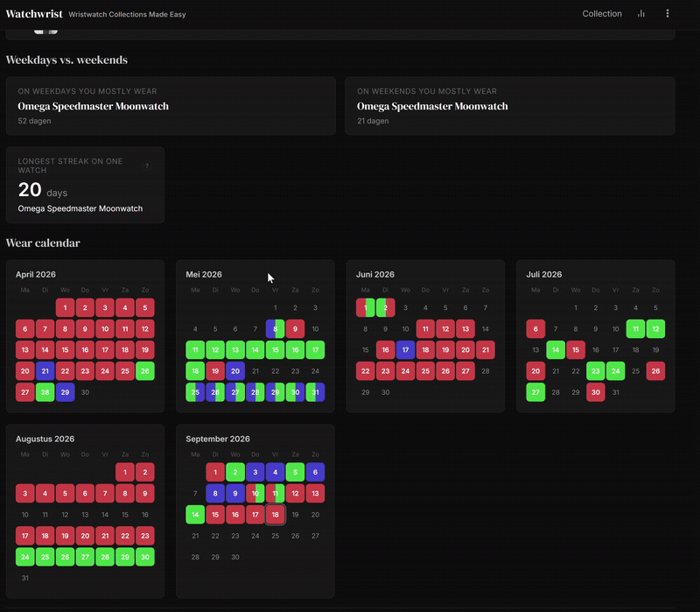Select June 27 red day cell
This screenshot has width=700, height=612.
pyautogui.click(x=465, y=370)
